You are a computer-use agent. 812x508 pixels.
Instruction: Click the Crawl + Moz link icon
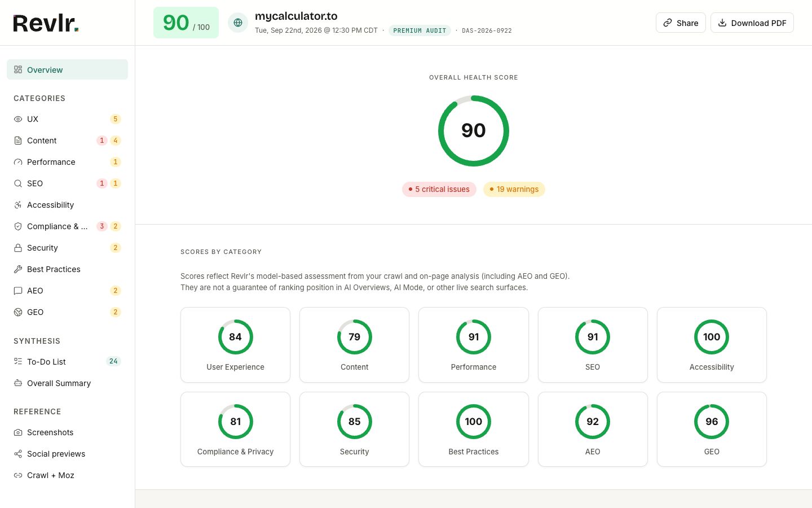tap(18, 475)
